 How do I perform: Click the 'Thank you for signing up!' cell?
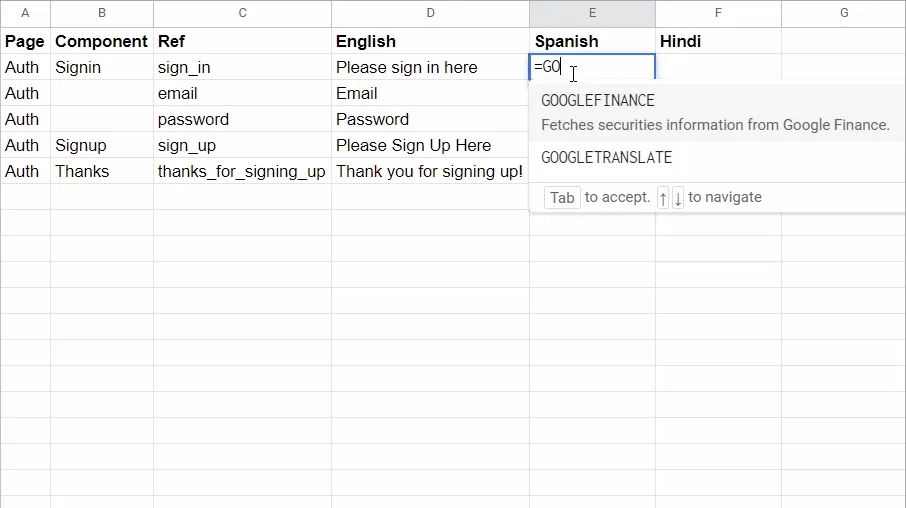tap(430, 172)
